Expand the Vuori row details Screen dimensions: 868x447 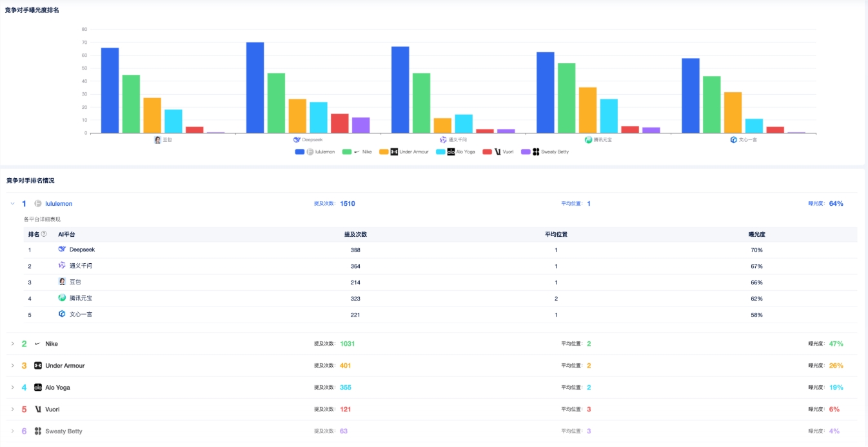(x=12, y=408)
